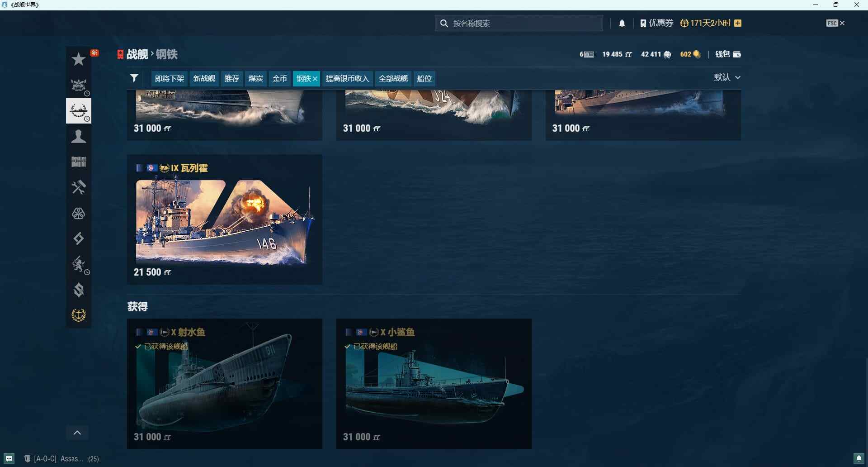
Task: Open the container crate section in the sidebar
Action: [x=79, y=162]
